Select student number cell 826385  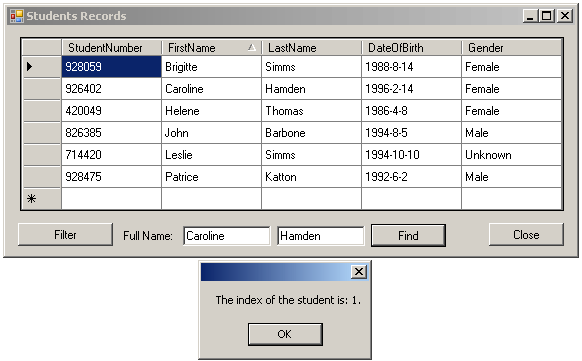pyautogui.click(x=111, y=133)
